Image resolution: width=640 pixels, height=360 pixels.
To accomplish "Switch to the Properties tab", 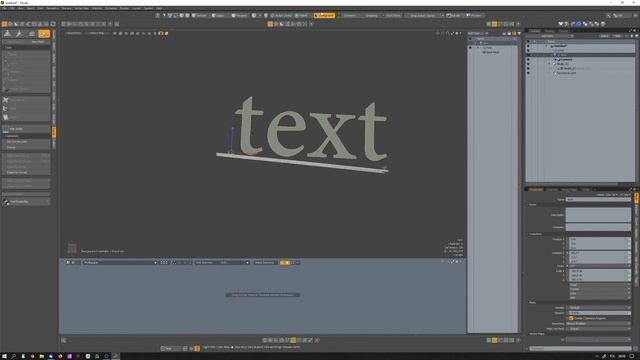I will point(535,190).
